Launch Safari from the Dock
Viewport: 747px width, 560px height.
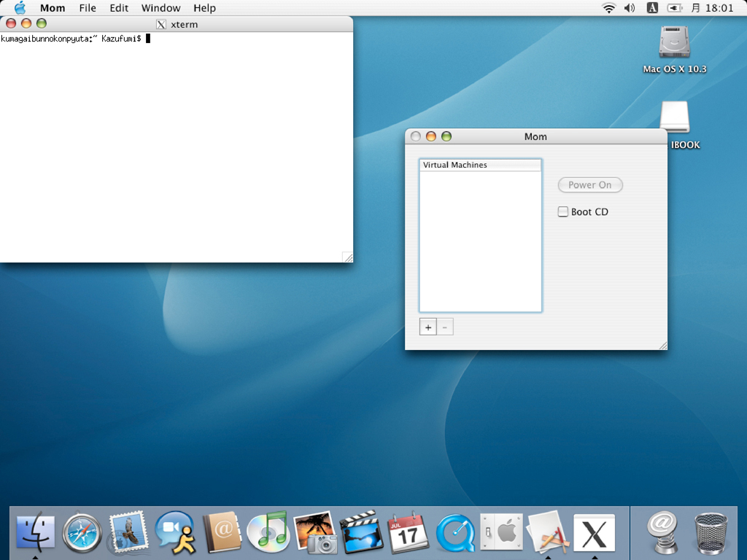click(x=82, y=533)
